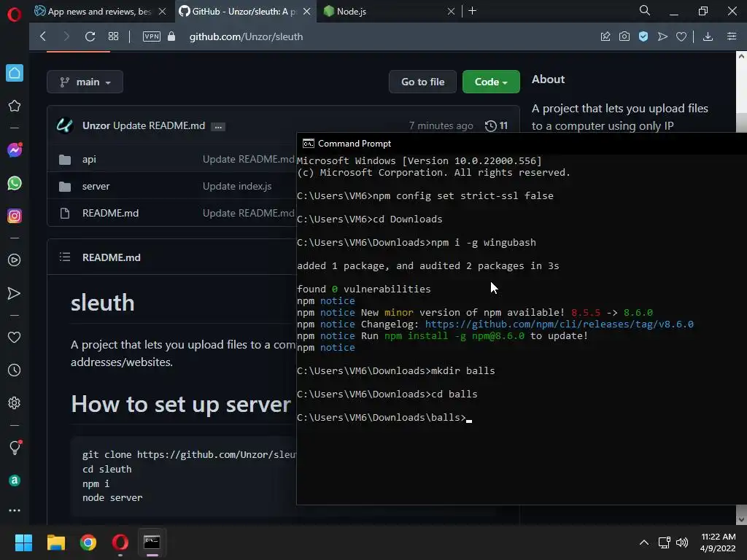Open Settings gear in sidebar
Screen dimensions: 747x560
pyautogui.click(x=15, y=402)
